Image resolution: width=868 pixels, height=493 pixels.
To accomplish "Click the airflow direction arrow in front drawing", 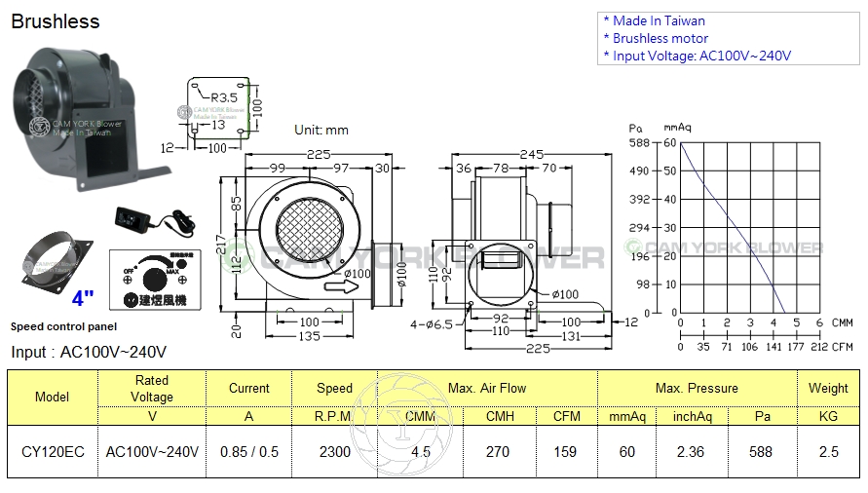I will coord(341,287).
